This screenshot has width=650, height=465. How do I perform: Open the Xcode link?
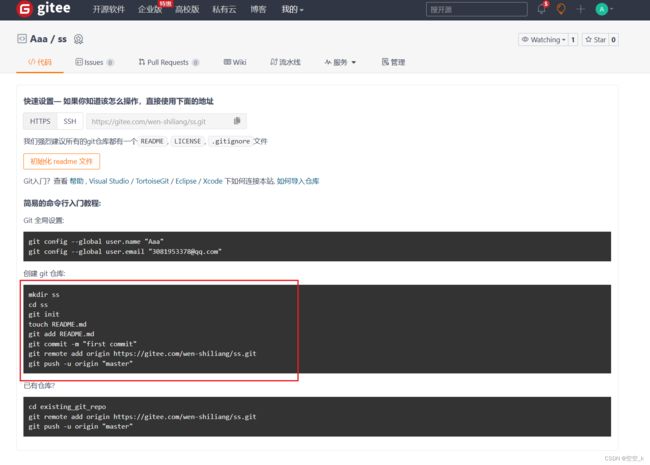(x=213, y=181)
